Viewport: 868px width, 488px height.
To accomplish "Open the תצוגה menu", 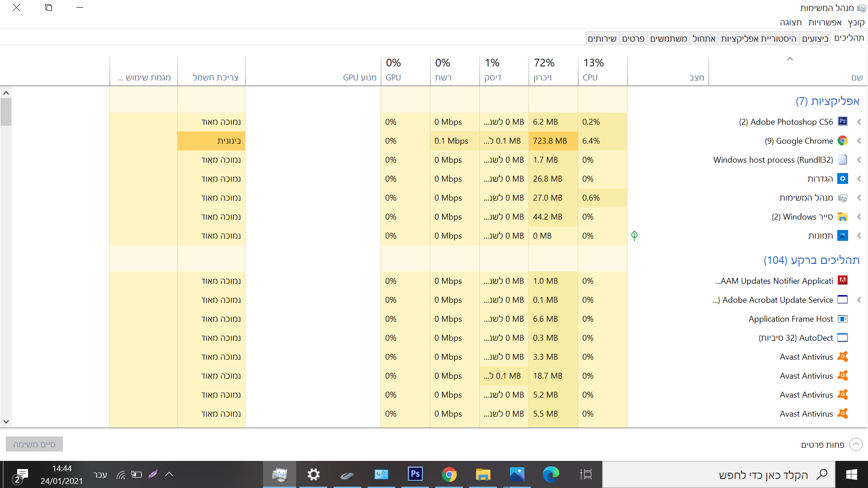I will pyautogui.click(x=791, y=22).
